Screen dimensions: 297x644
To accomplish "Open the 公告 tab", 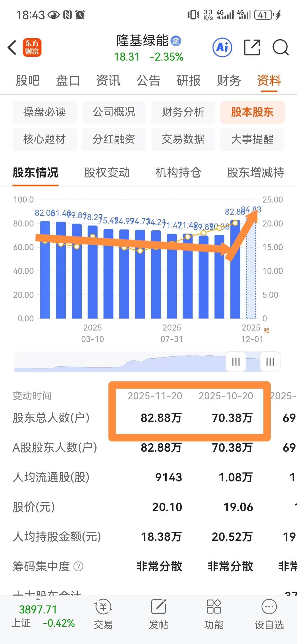I will (148, 81).
